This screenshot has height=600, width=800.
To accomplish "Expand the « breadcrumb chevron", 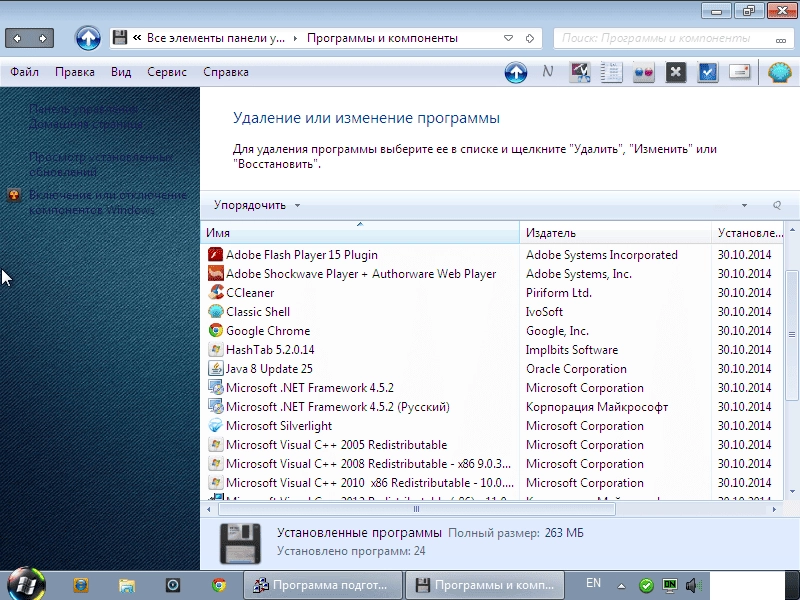I will pyautogui.click(x=137, y=38).
